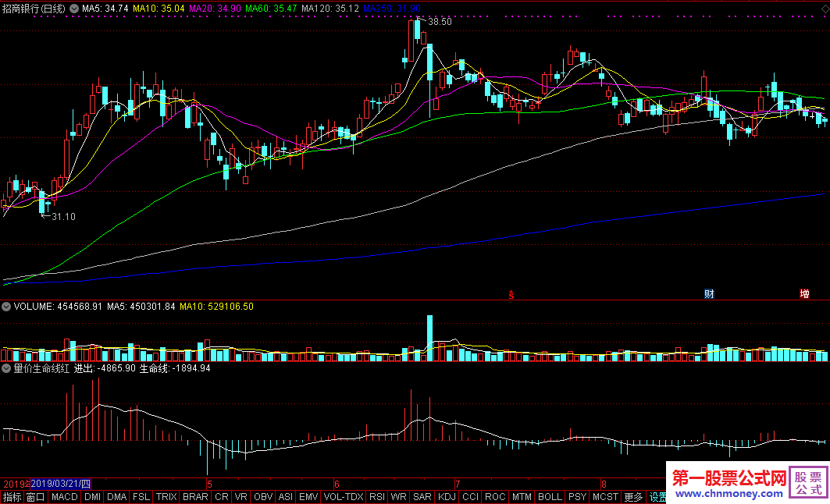Switch to WR indicator
This screenshot has height=504, width=830.
tap(398, 497)
